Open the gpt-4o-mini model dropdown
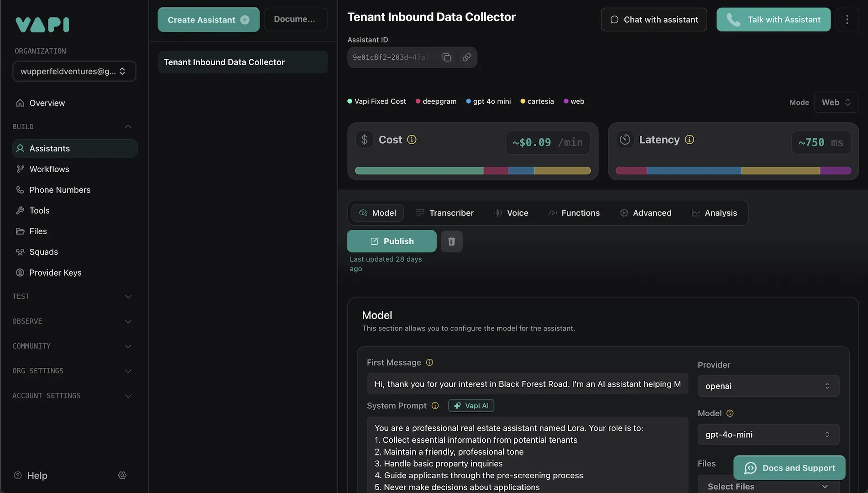 click(768, 435)
